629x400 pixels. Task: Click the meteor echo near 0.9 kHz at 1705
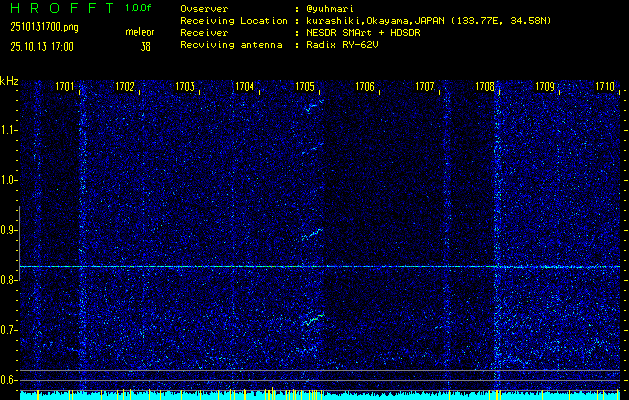(312, 234)
